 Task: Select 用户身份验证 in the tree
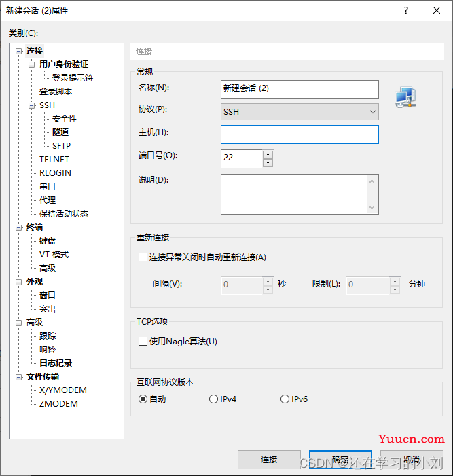point(64,65)
